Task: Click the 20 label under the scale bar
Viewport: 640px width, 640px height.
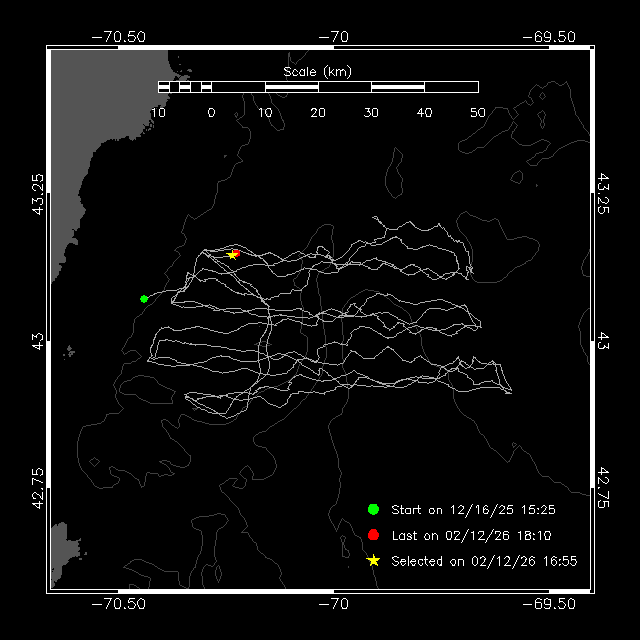Action: [x=318, y=112]
